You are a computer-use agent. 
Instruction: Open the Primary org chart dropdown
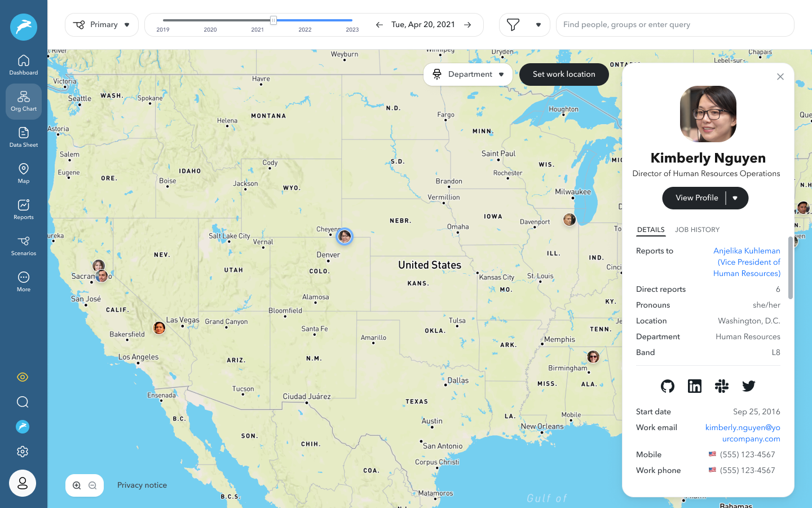[x=101, y=24]
